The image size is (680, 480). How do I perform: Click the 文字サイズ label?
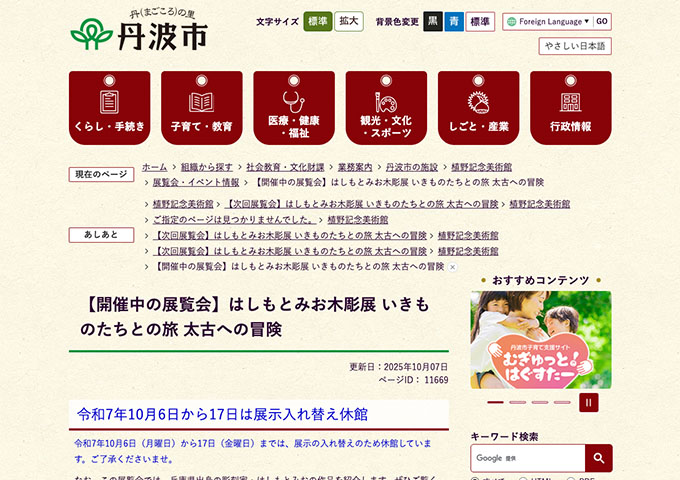[278, 22]
